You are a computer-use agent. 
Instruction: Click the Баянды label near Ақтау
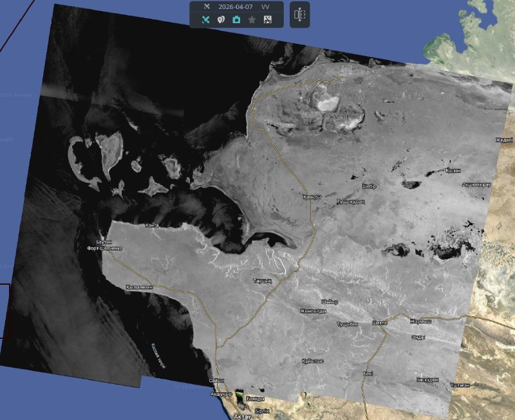point(256,399)
